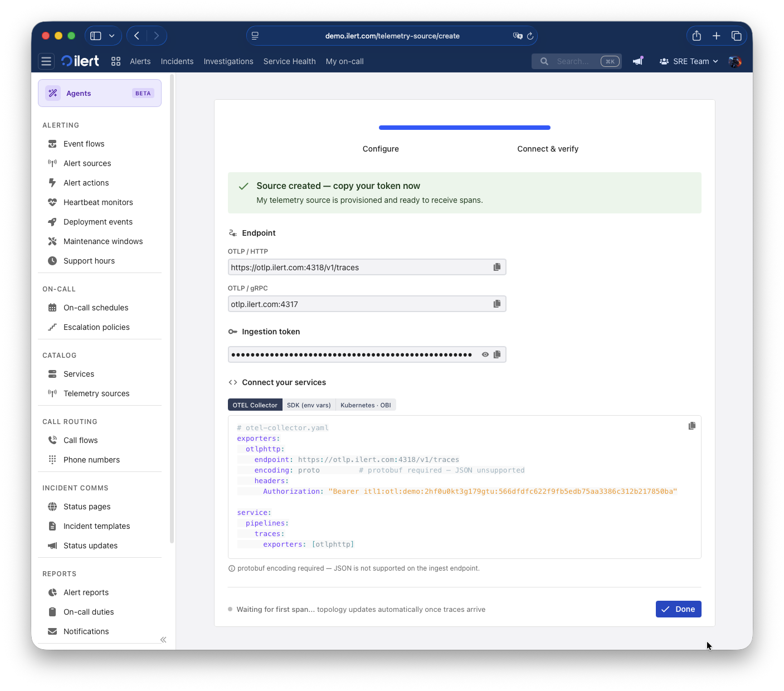Go to the Configure step
The width and height of the screenshot is (784, 691).
pos(381,149)
